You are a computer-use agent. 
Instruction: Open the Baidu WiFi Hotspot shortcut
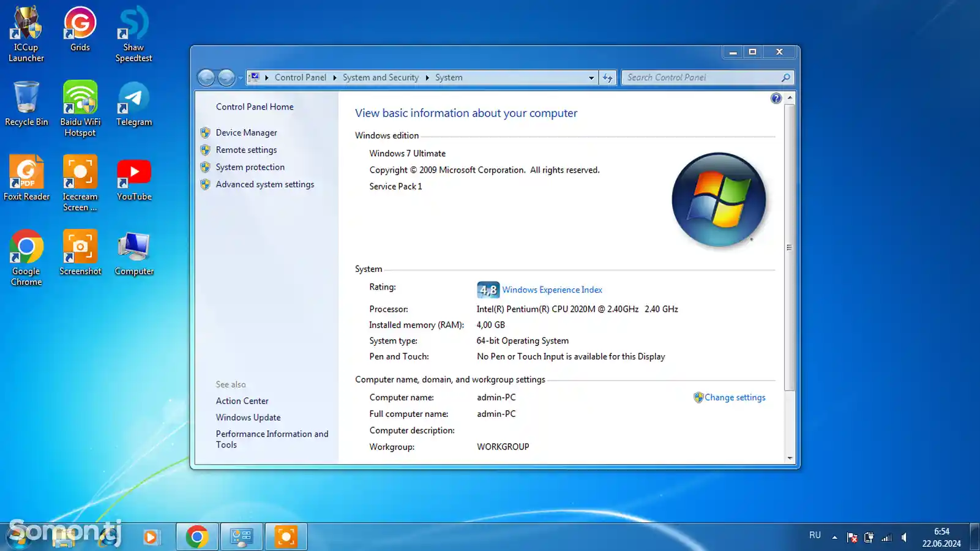coord(80,108)
